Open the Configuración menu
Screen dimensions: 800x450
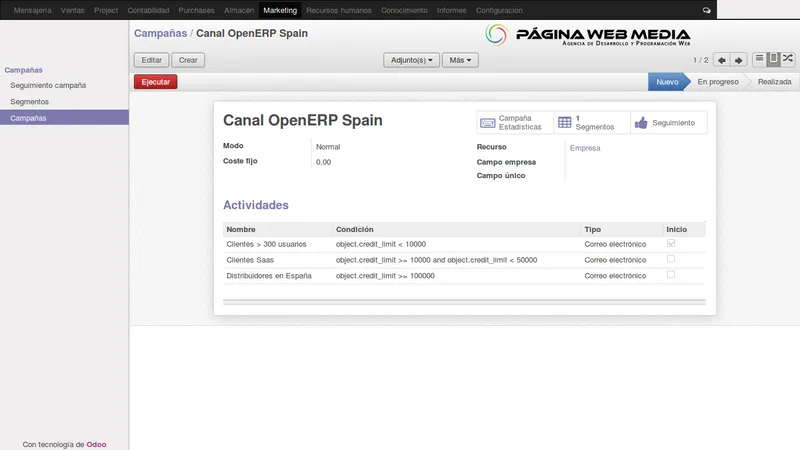coord(499,10)
